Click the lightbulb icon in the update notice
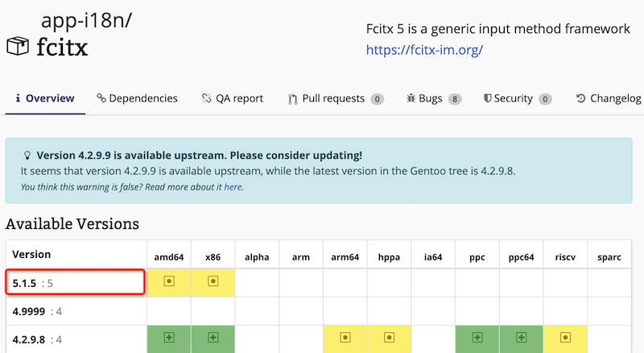The width and height of the screenshot is (644, 353). point(27,156)
